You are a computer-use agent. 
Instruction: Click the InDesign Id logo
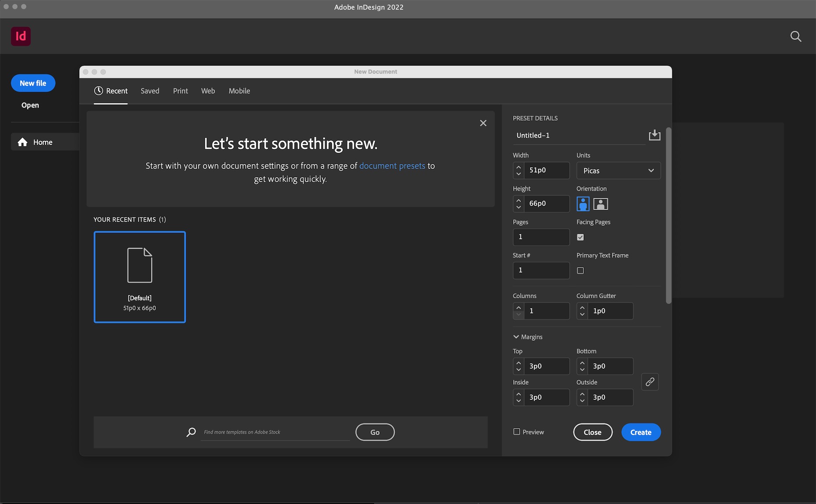(x=21, y=36)
